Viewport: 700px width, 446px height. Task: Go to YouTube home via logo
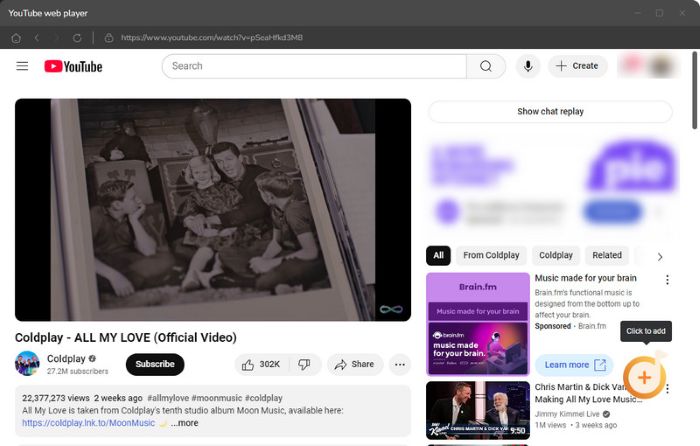point(73,67)
